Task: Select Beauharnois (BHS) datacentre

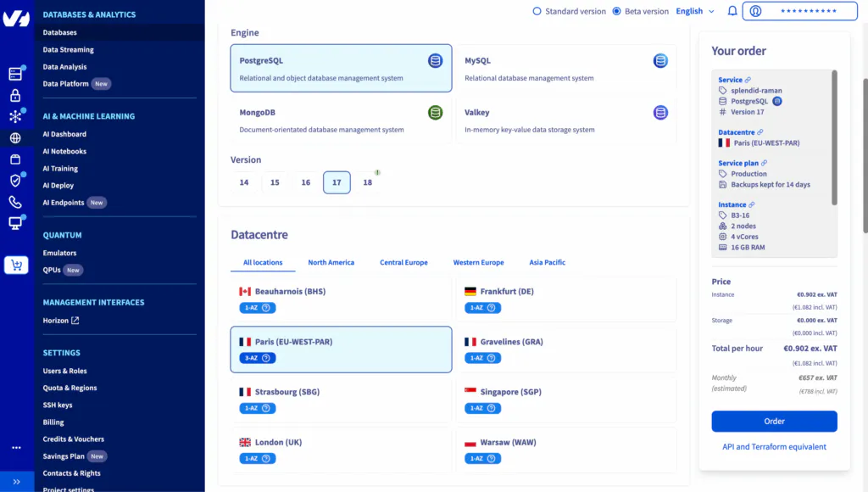Action: click(x=341, y=299)
